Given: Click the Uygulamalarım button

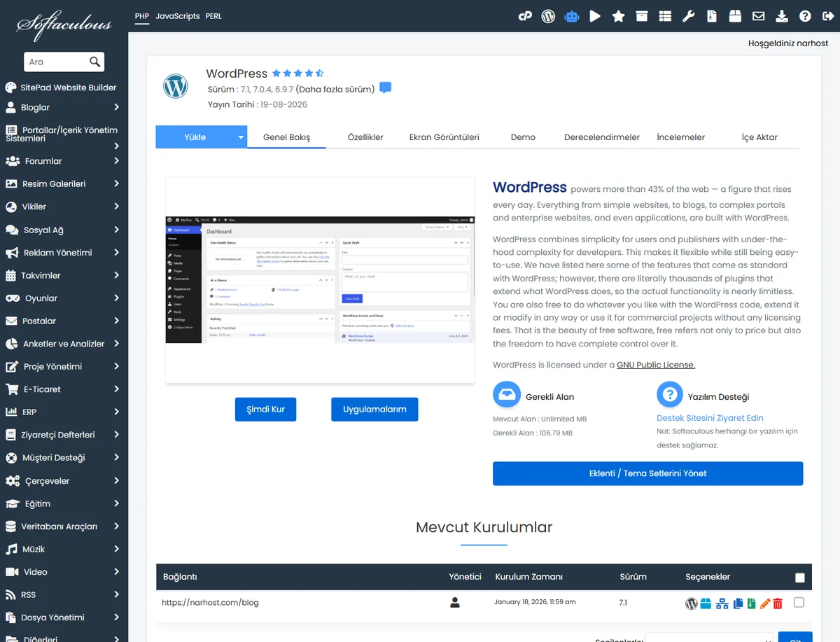Looking at the screenshot, I should point(374,410).
